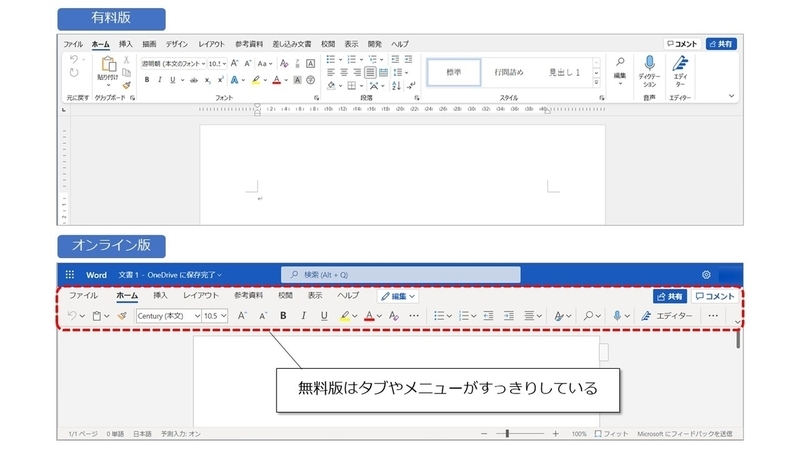The width and height of the screenshot is (800, 450).
Task: Click Decrease Indent icon in Word Online toolbar
Action: (x=488, y=316)
